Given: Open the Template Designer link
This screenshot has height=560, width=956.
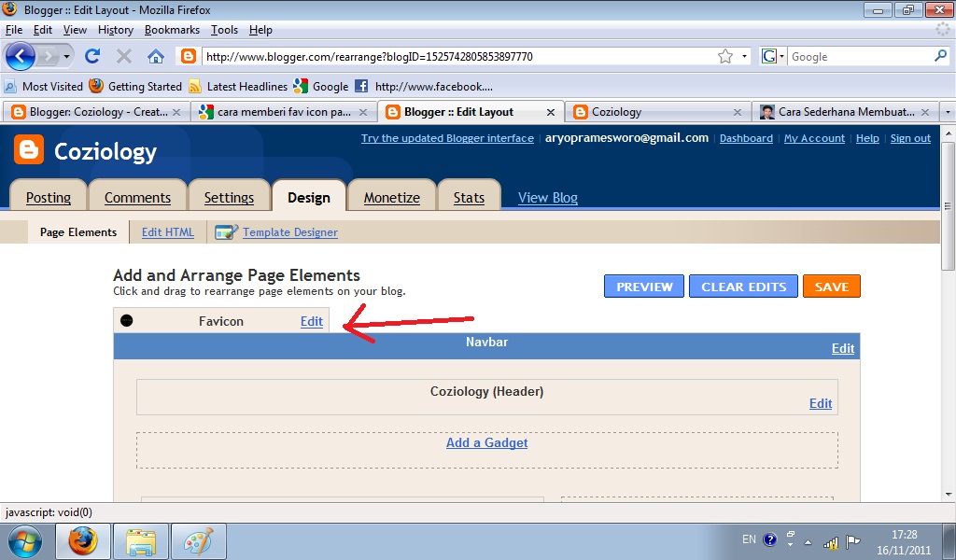Looking at the screenshot, I should pyautogui.click(x=290, y=232).
